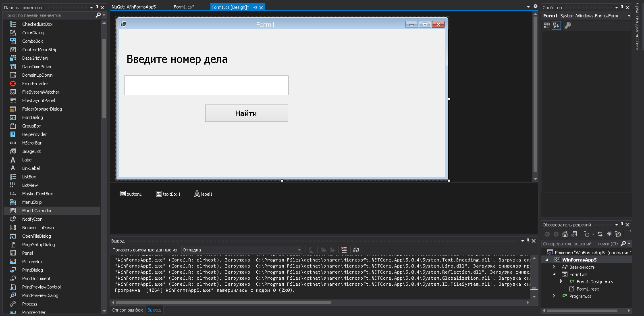Viewport: 644px width, 316px height.
Task: Close the Form1.cs [Design] tab
Action: 261,7
